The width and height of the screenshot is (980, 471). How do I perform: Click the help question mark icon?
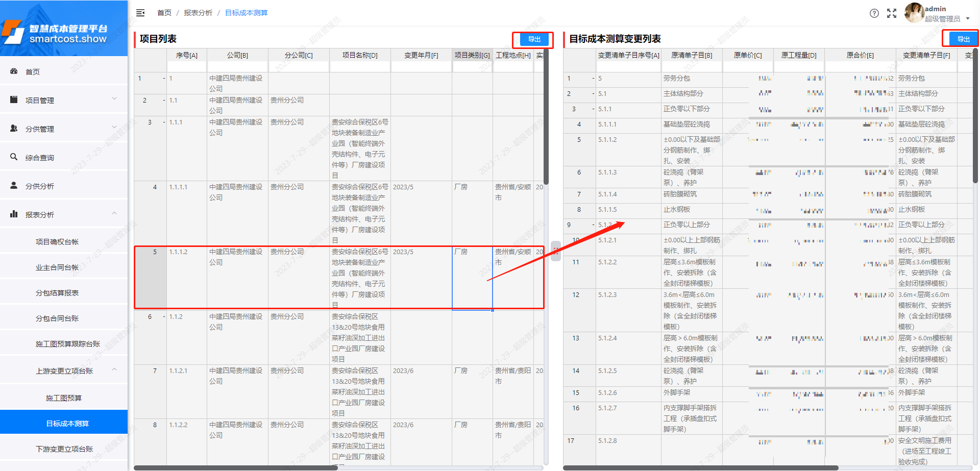tap(874, 13)
